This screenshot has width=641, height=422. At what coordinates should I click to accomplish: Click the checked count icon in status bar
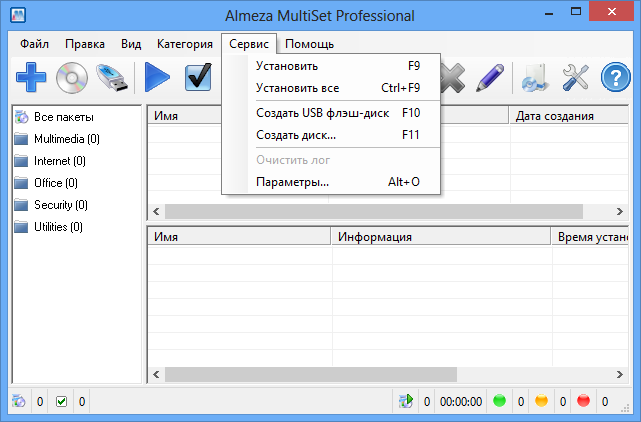(62, 402)
